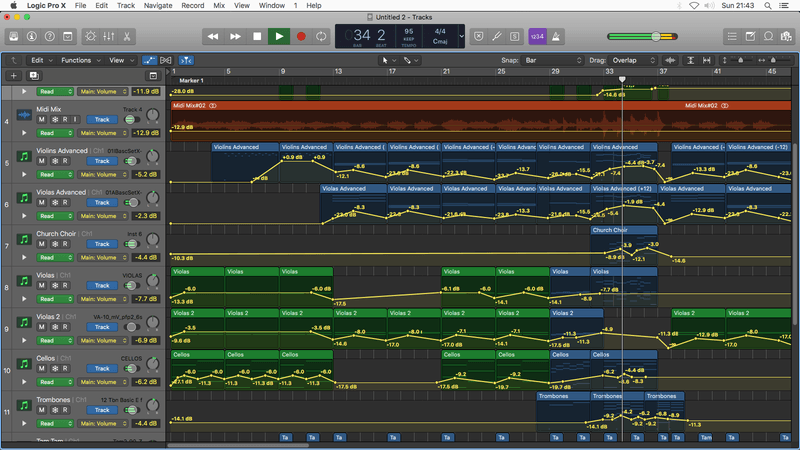800x450 pixels.
Task: Click the Replace mode icon
Action: coord(479,36)
